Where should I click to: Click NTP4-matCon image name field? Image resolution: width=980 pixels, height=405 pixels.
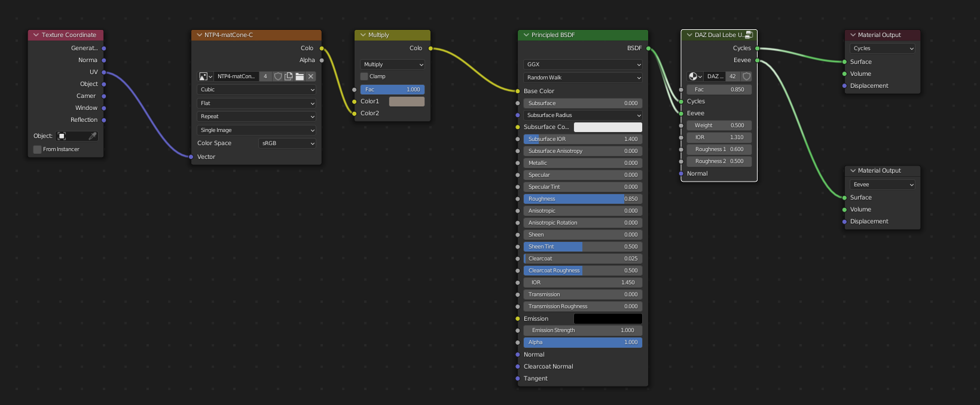coord(236,76)
